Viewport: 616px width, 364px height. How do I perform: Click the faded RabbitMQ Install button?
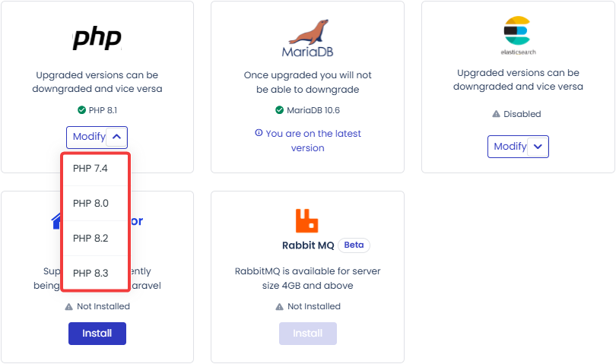pos(307,334)
